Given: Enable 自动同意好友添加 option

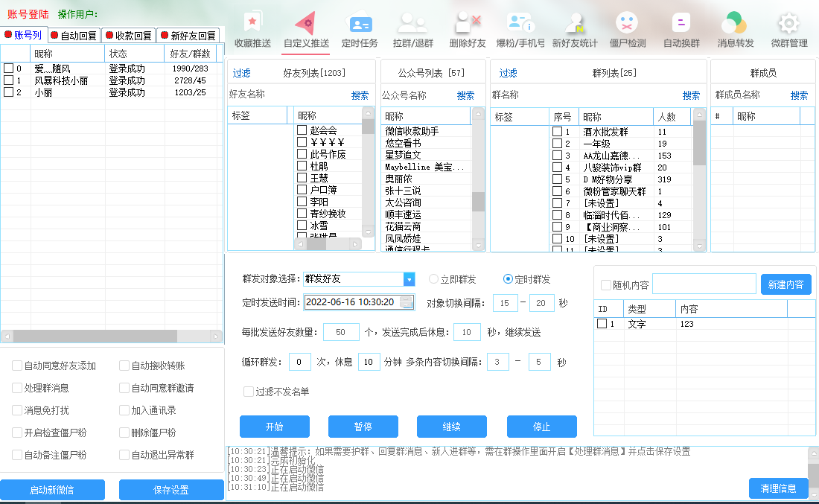Looking at the screenshot, I should click(x=17, y=366).
